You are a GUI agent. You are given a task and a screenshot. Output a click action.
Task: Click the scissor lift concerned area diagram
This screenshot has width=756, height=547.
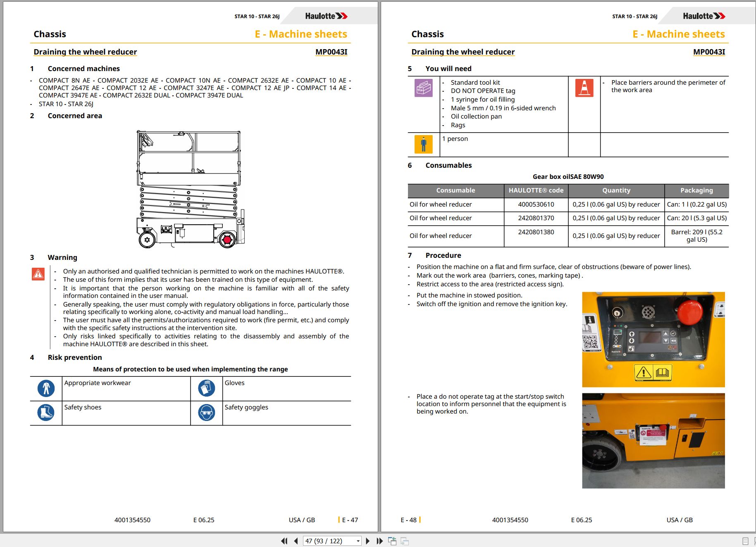190,189
